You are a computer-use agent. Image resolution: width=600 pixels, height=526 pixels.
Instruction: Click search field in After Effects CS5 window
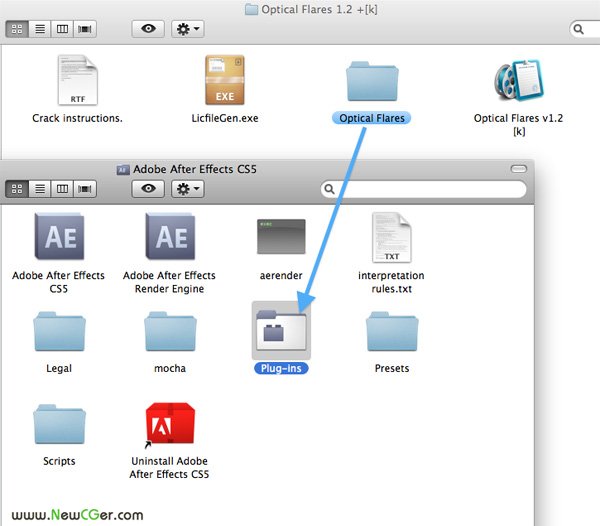[424, 189]
